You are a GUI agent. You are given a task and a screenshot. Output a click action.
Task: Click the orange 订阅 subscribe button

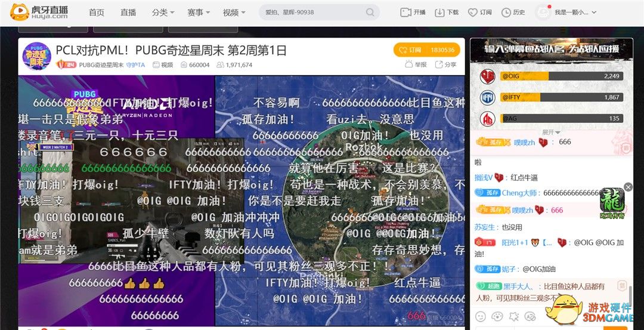pyautogui.click(x=410, y=50)
